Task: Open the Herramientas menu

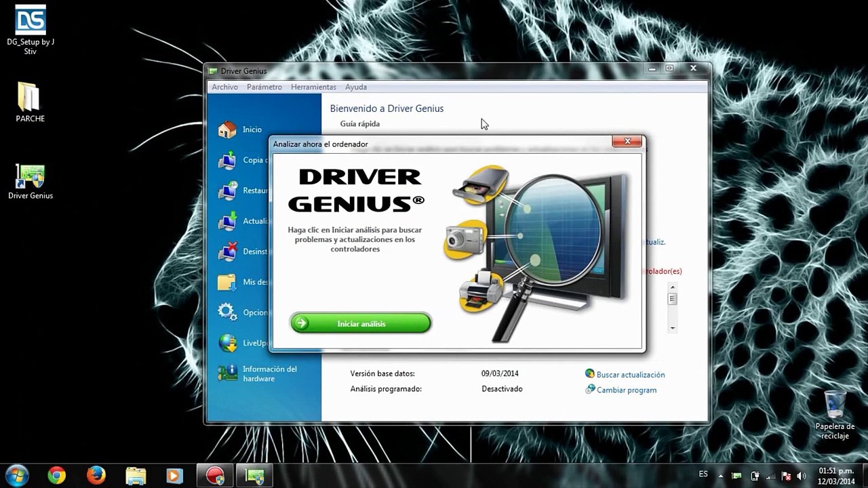Action: pos(313,87)
